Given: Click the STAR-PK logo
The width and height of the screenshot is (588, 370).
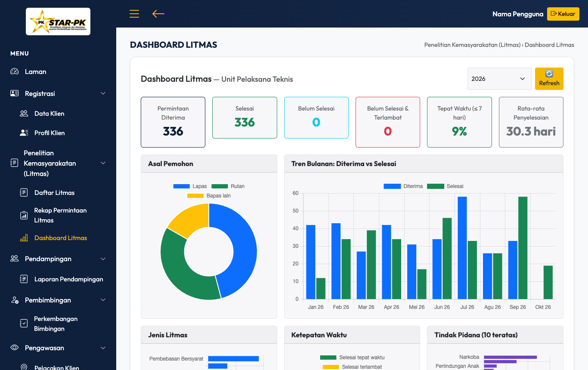Looking at the screenshot, I should click(x=58, y=22).
